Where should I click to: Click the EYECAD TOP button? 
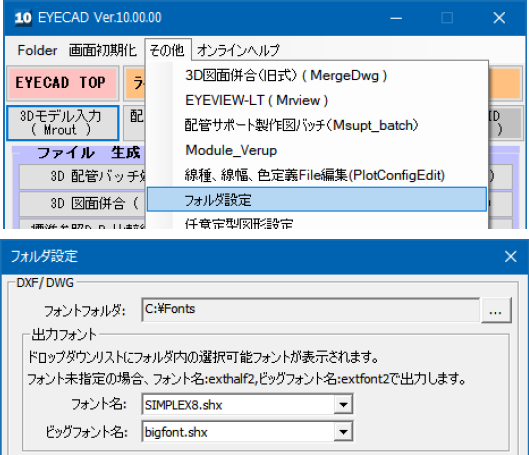tap(63, 83)
